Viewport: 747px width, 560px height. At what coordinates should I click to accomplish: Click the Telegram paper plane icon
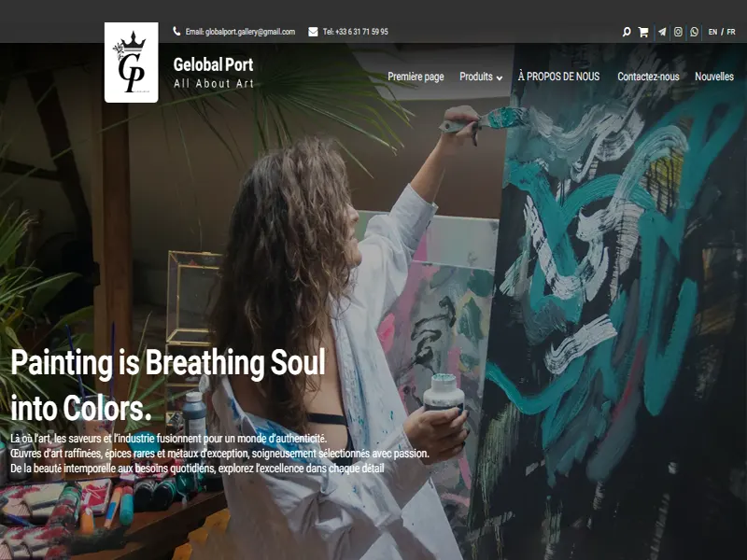coord(662,32)
